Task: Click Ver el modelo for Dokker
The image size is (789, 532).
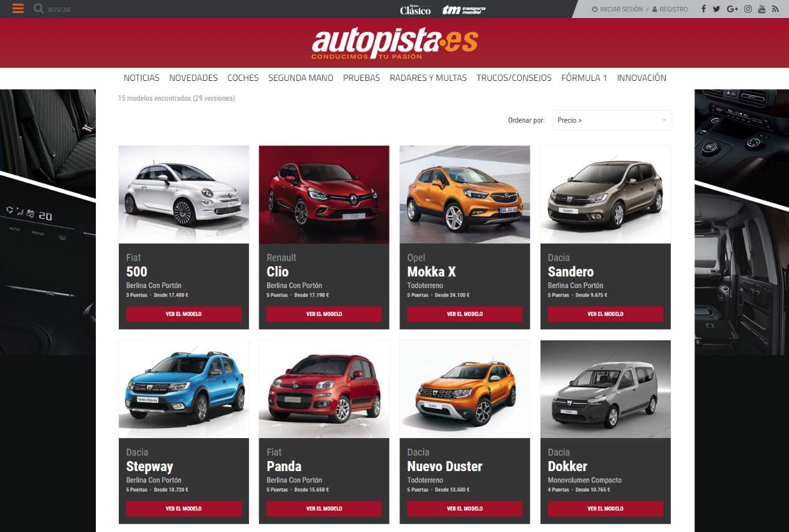Action: pos(605,509)
